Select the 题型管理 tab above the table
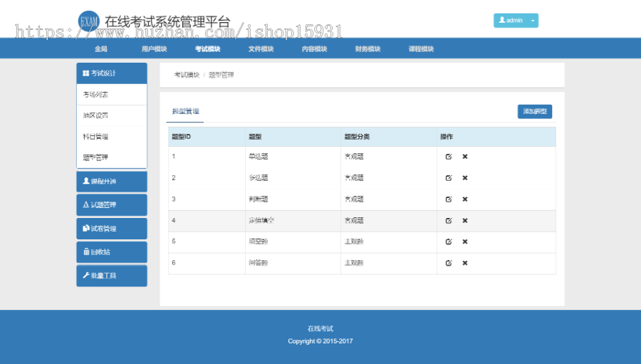The height and width of the screenshot is (364, 641). (185, 111)
